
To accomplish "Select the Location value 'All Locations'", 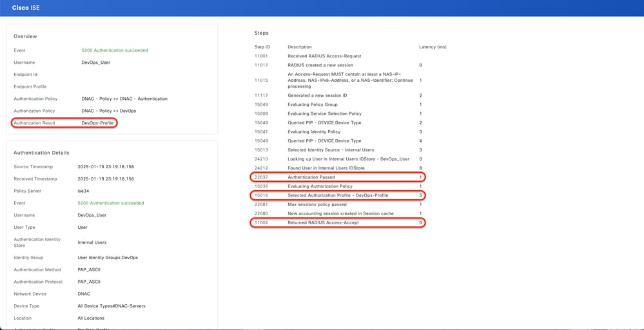I will click(91, 318).
